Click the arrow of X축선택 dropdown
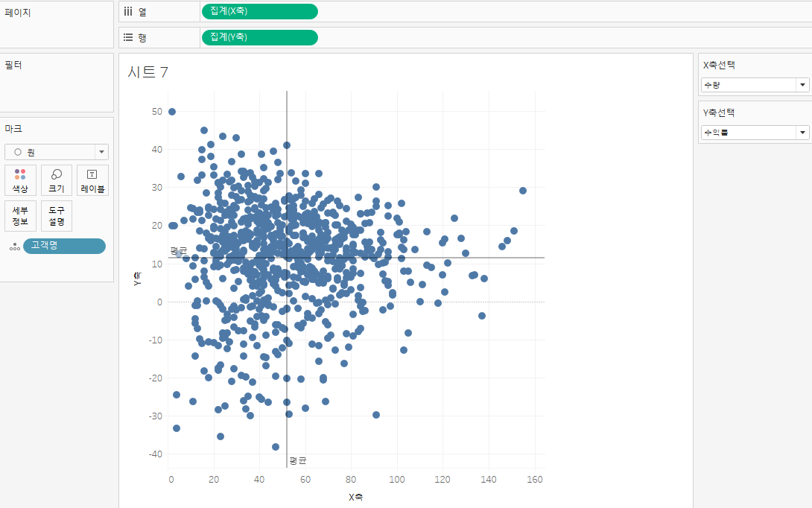This screenshot has height=508, width=812. 802,85
